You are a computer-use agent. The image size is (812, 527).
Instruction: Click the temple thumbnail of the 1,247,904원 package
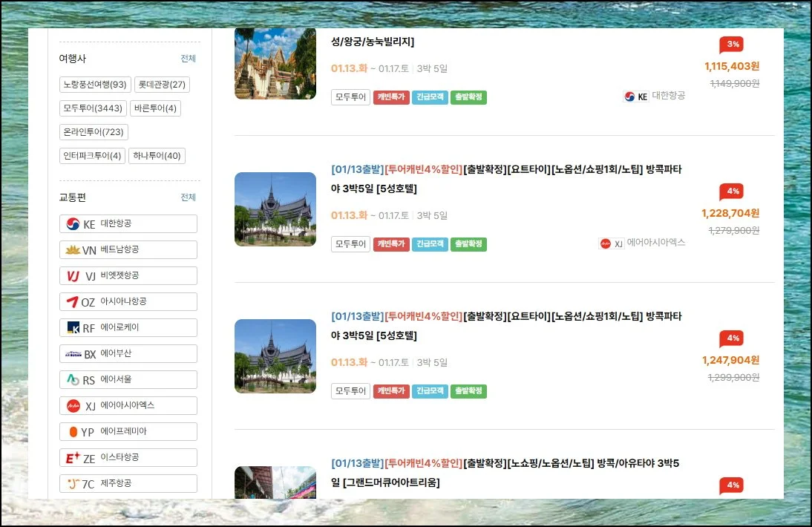coord(275,356)
